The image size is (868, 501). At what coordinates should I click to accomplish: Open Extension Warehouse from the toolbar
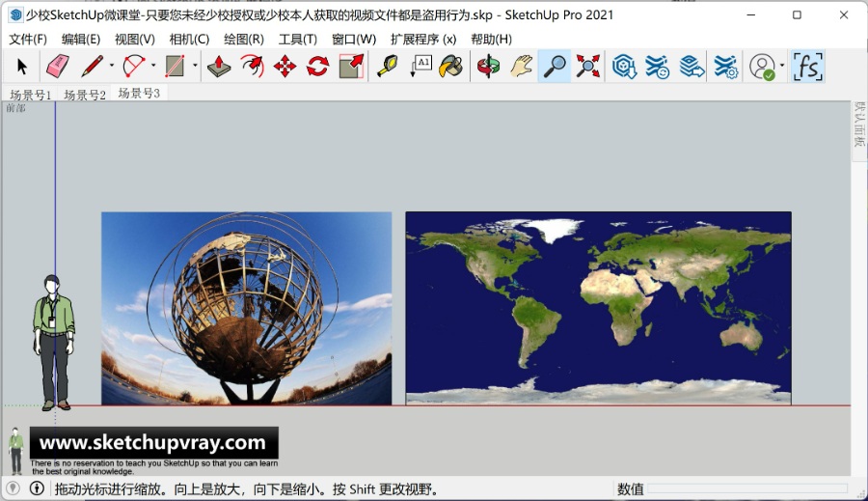click(657, 67)
